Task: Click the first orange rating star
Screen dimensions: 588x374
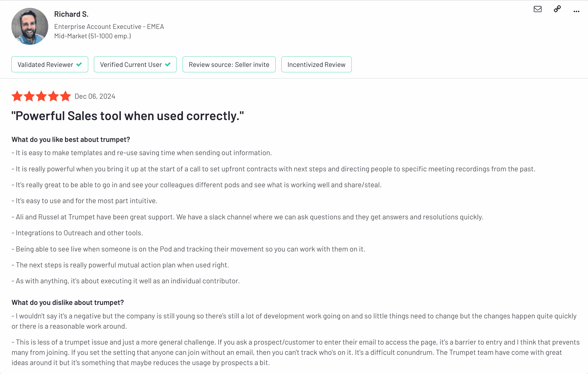Action: (17, 96)
